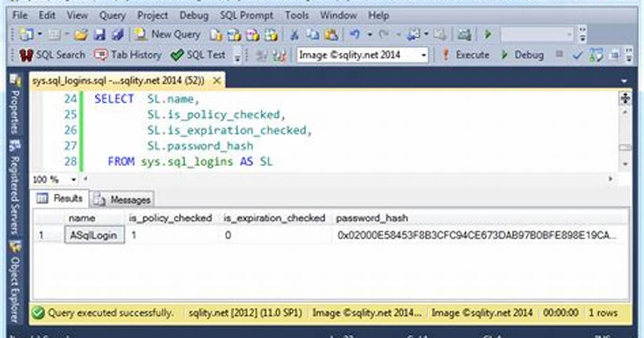The width and height of the screenshot is (644, 338).
Task: Expand the SQL editor toolbar overflow arrow
Action: click(x=629, y=55)
